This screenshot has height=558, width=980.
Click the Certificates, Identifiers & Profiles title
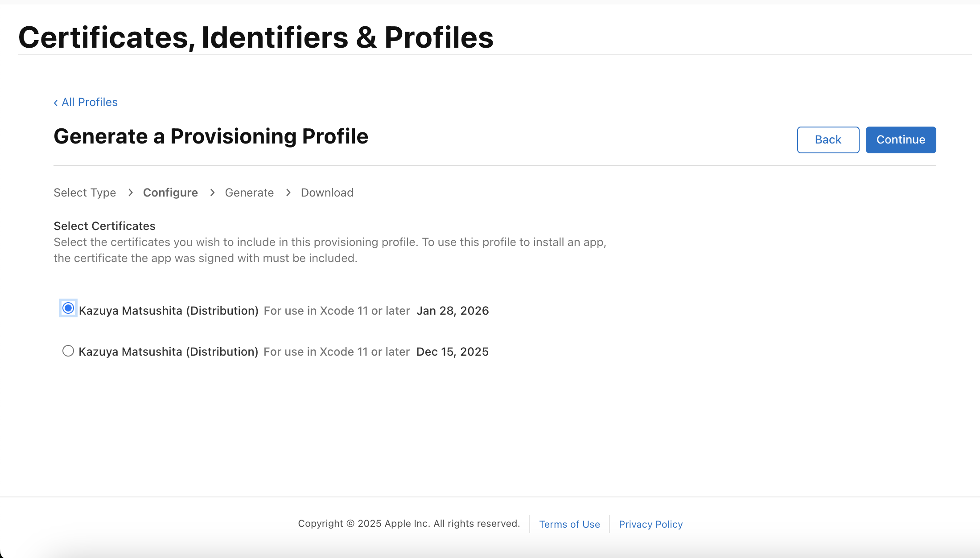256,37
